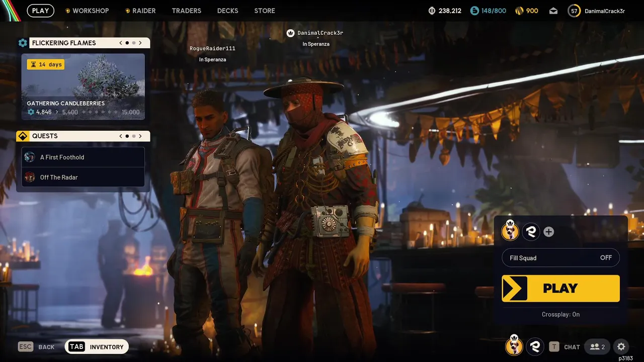Click the Quests diamond header icon
The height and width of the screenshot is (362, 644).
(x=23, y=136)
